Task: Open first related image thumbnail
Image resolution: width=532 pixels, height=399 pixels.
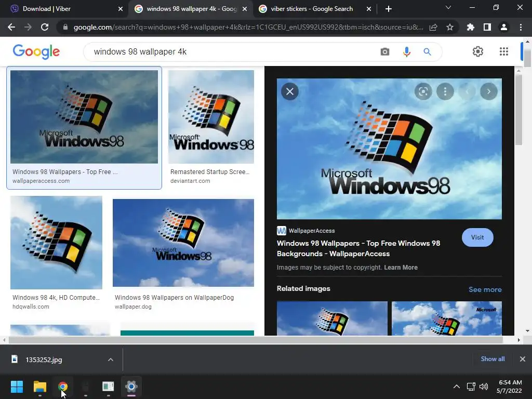Action: [x=332, y=318]
